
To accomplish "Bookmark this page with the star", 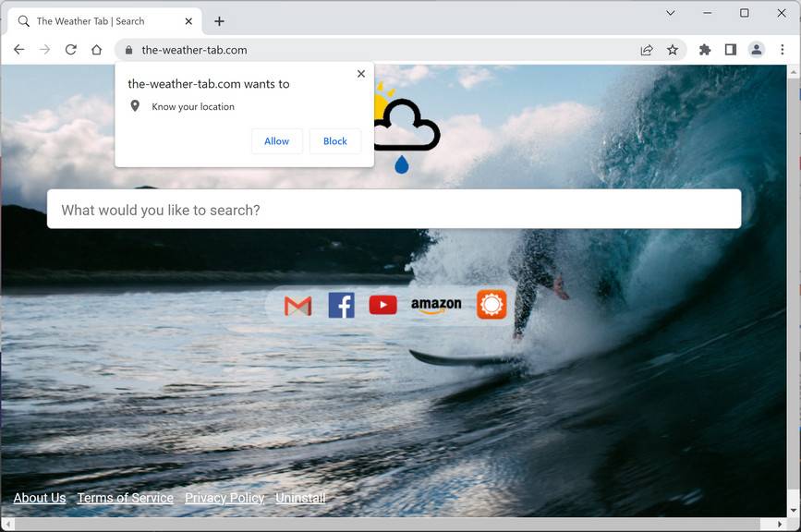I will [x=673, y=49].
